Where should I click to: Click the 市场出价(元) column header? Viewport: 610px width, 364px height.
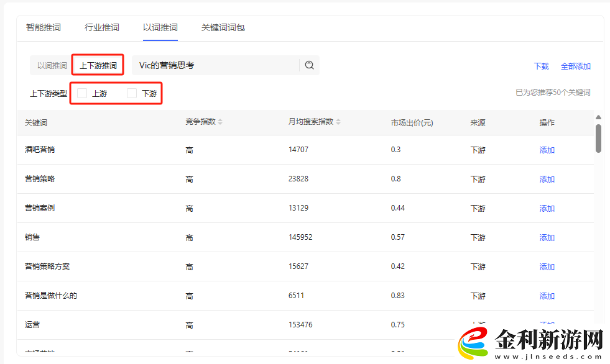(x=412, y=123)
